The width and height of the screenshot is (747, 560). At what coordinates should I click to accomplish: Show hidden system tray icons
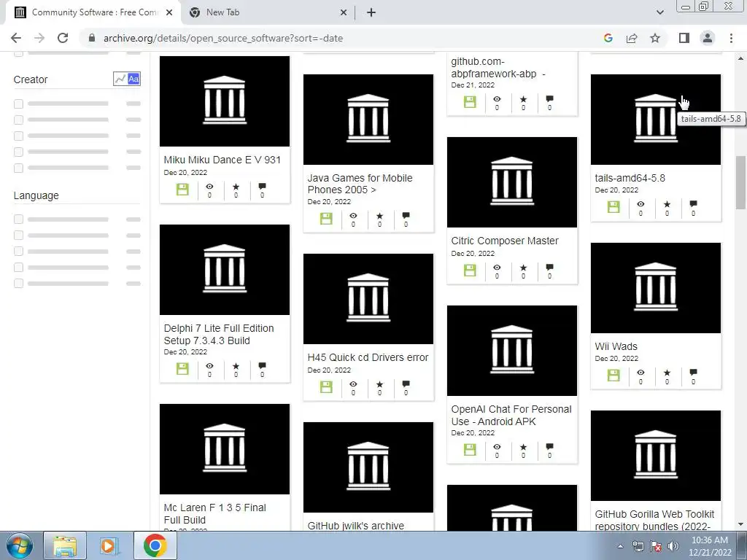click(x=620, y=547)
